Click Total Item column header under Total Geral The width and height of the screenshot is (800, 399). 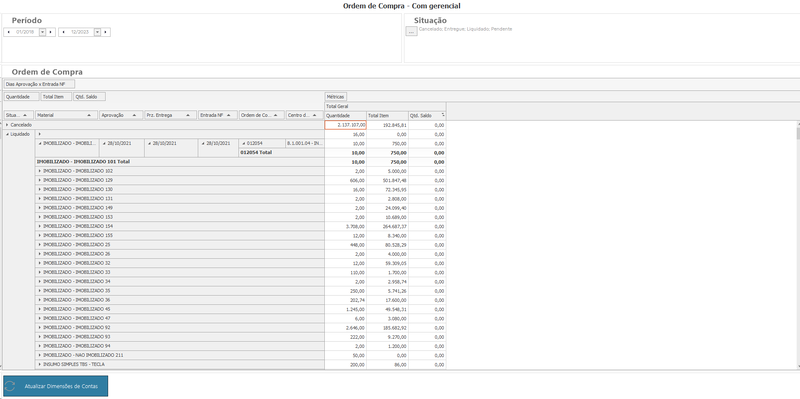coord(387,115)
